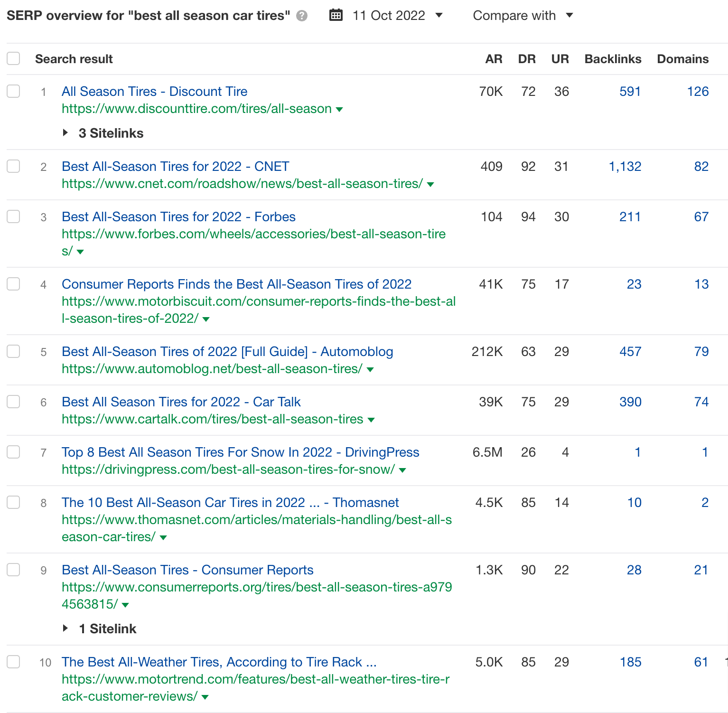This screenshot has width=728, height=713.
Task: Open the 11 Oct 2022 date dropdown
Action: coord(397,15)
